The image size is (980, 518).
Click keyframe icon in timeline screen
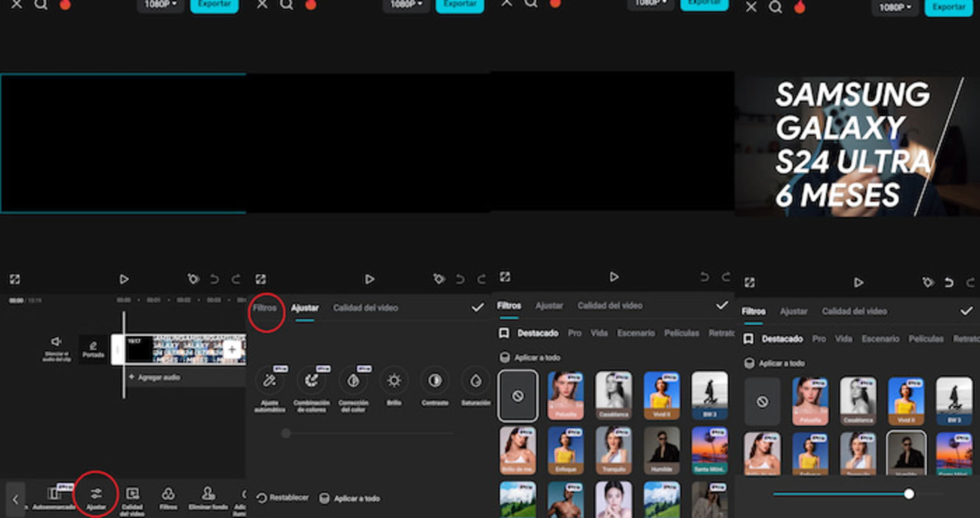click(x=193, y=279)
